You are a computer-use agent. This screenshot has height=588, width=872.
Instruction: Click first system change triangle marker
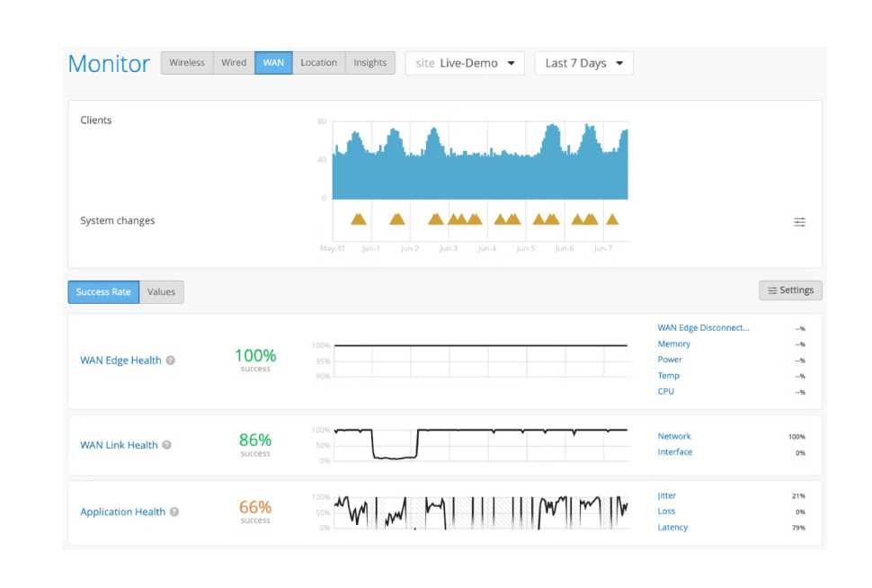coord(359,218)
